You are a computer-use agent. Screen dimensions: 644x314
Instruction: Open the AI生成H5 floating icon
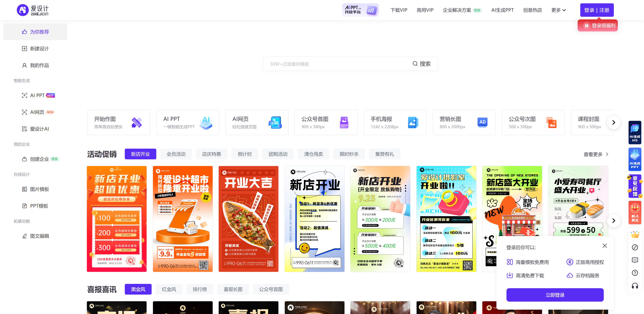[635, 133]
